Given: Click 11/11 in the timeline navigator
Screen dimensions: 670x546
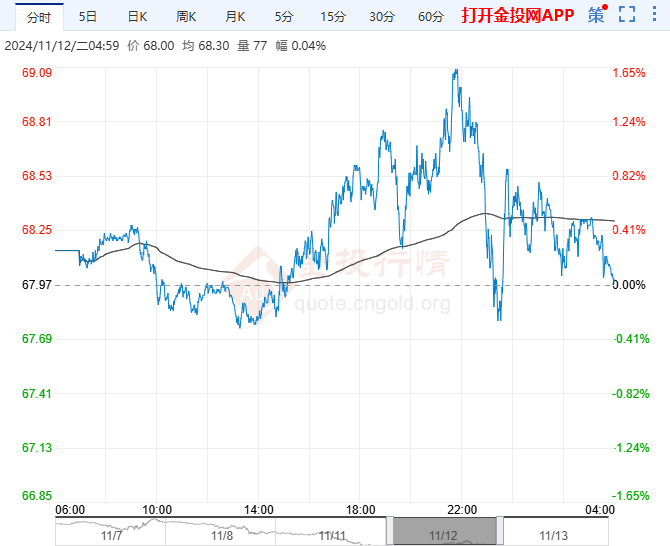Looking at the screenshot, I should [333, 536].
